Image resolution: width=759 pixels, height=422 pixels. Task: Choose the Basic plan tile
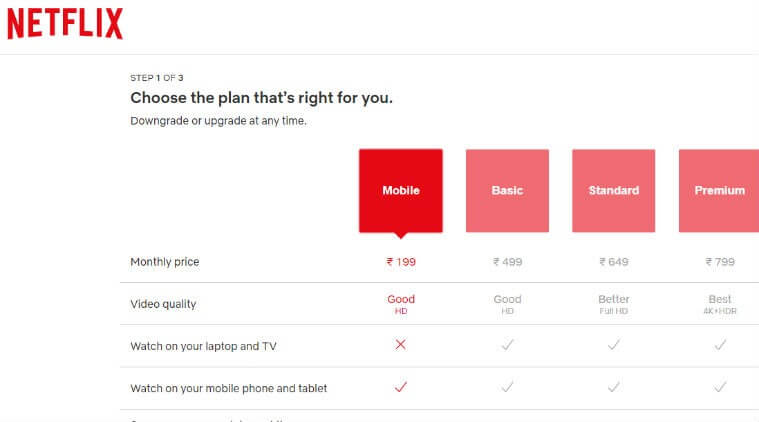[x=507, y=191]
